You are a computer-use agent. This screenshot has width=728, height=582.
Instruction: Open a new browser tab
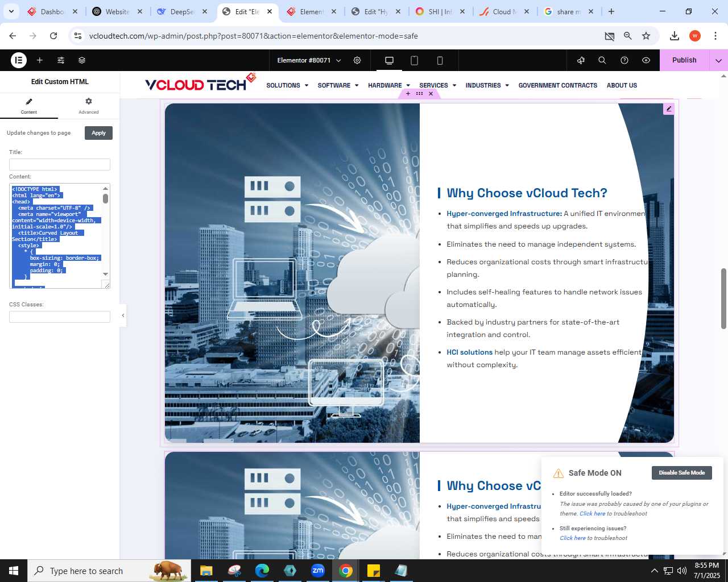[x=611, y=11]
